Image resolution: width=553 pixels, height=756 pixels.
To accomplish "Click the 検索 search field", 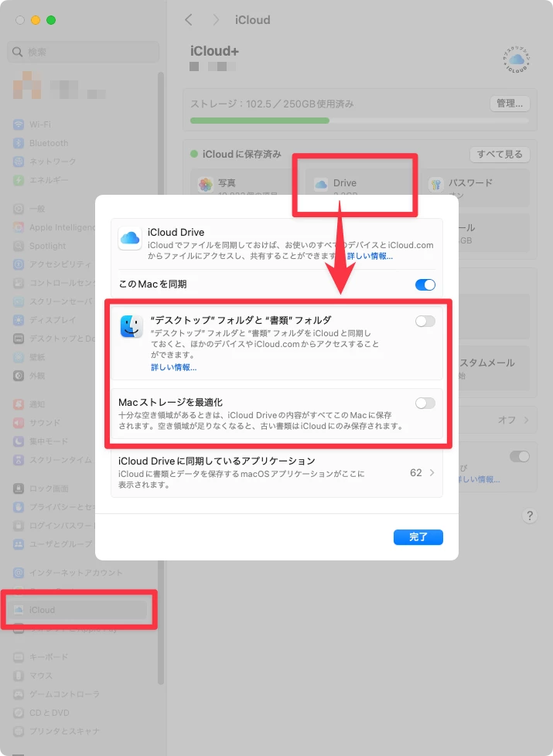I will (x=83, y=52).
